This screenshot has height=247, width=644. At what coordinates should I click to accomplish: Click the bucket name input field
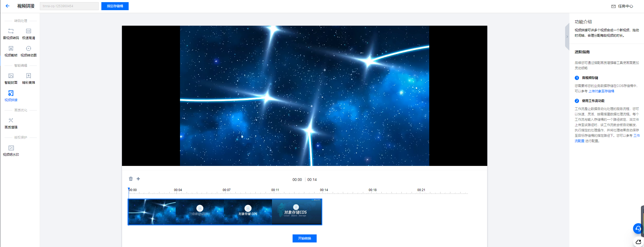click(x=69, y=6)
